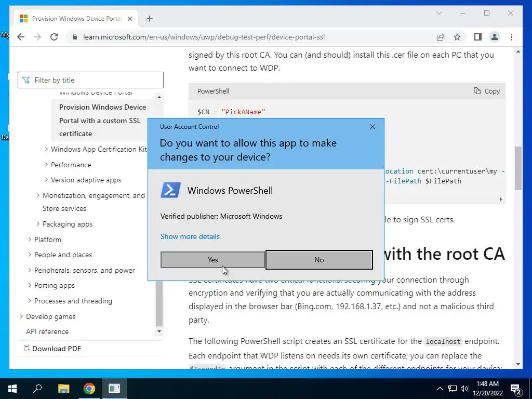532x399 pixels.
Task: Bookmark this page with star icon
Action: pos(457,37)
